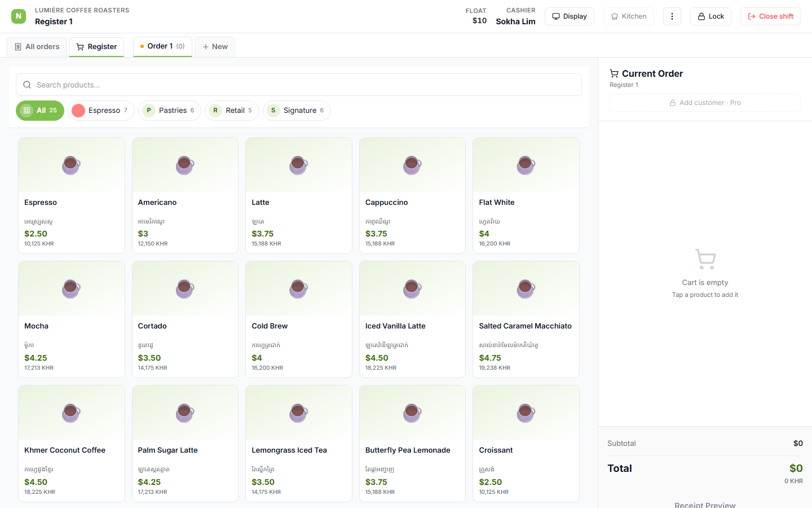Add Cappuccino to the cart
This screenshot has width=812, height=508.
tap(412, 195)
